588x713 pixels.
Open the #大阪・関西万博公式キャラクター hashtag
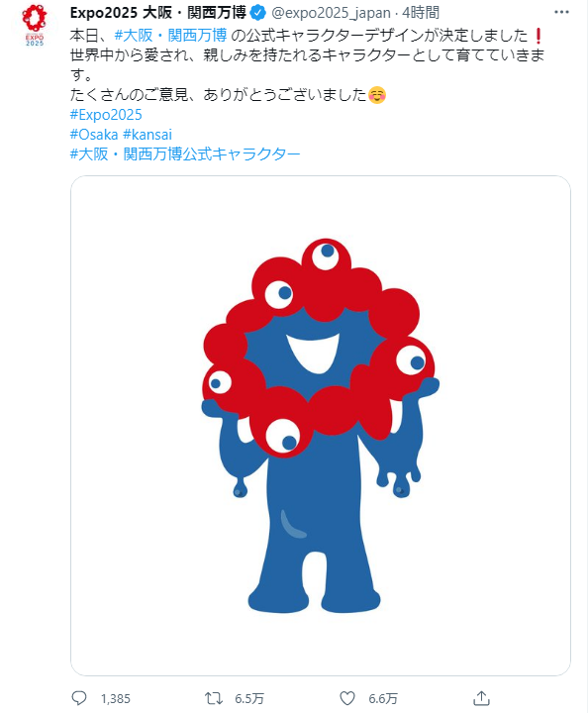(185, 154)
